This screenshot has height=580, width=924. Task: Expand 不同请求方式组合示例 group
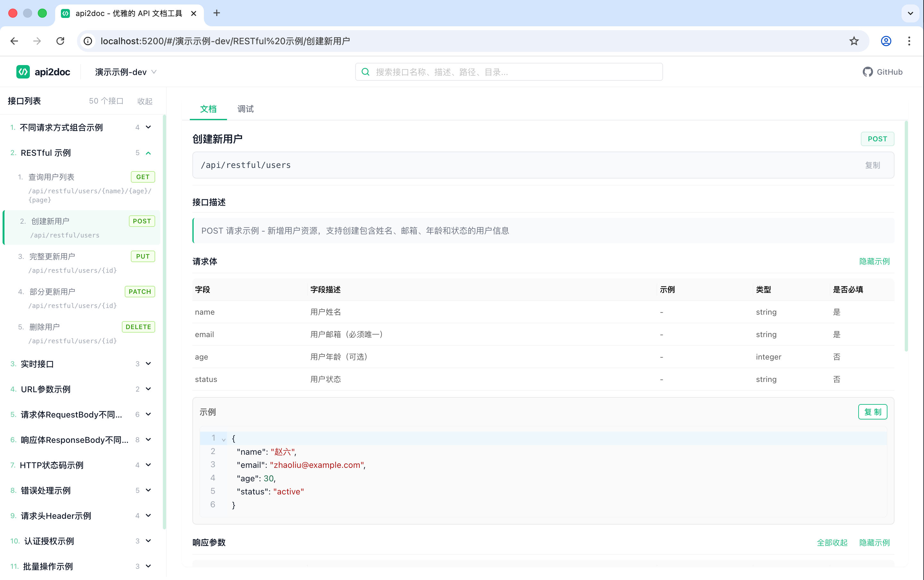pos(81,127)
